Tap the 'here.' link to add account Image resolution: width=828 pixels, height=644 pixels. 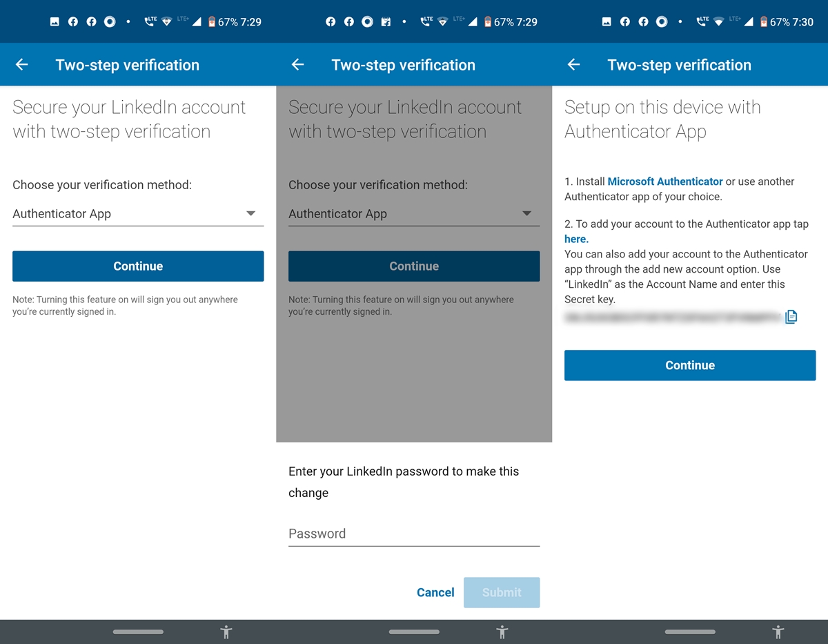point(576,239)
